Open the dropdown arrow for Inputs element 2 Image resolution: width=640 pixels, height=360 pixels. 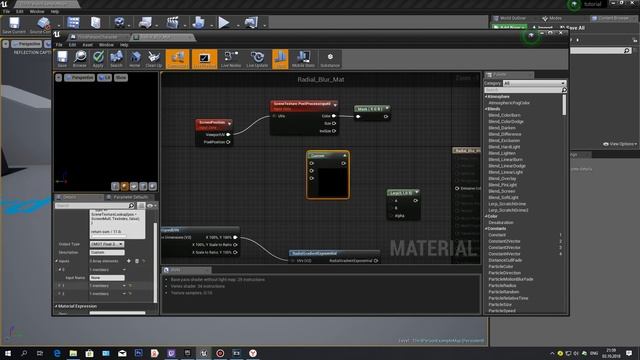(124, 293)
